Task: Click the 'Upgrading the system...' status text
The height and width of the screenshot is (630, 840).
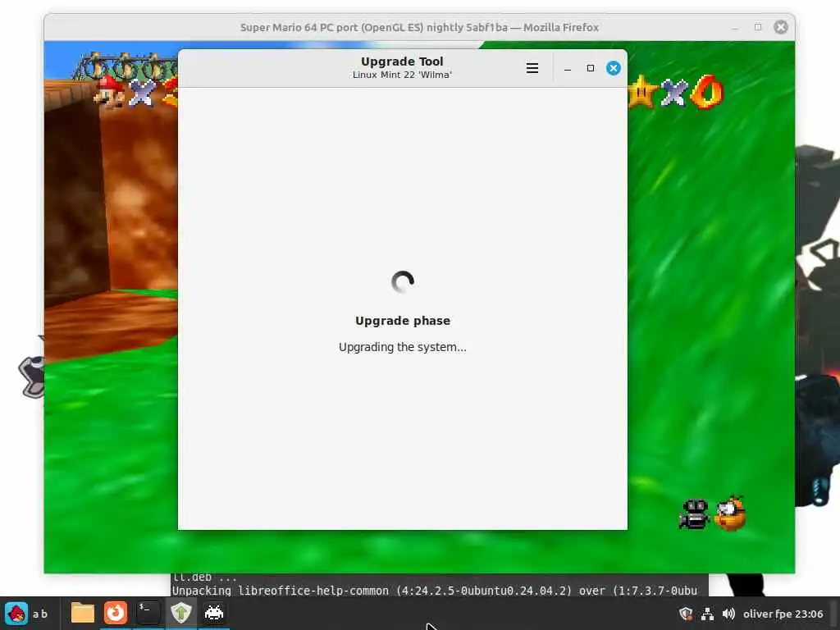Action: pyautogui.click(x=402, y=347)
